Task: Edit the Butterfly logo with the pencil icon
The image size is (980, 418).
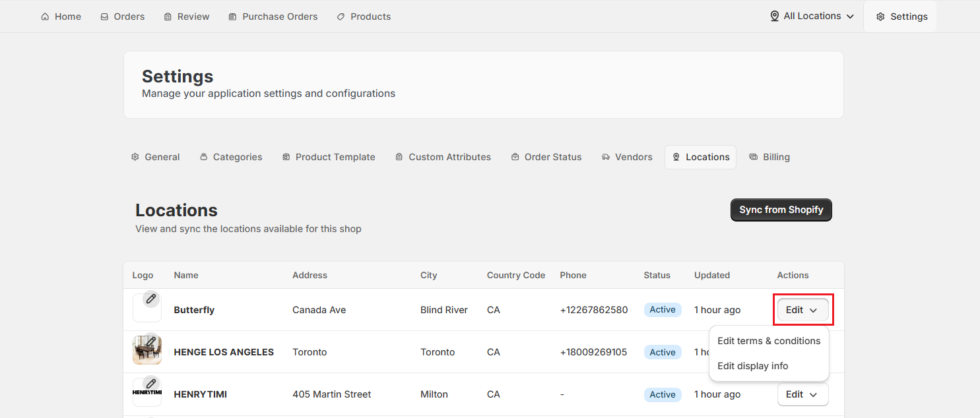Action: (151, 299)
